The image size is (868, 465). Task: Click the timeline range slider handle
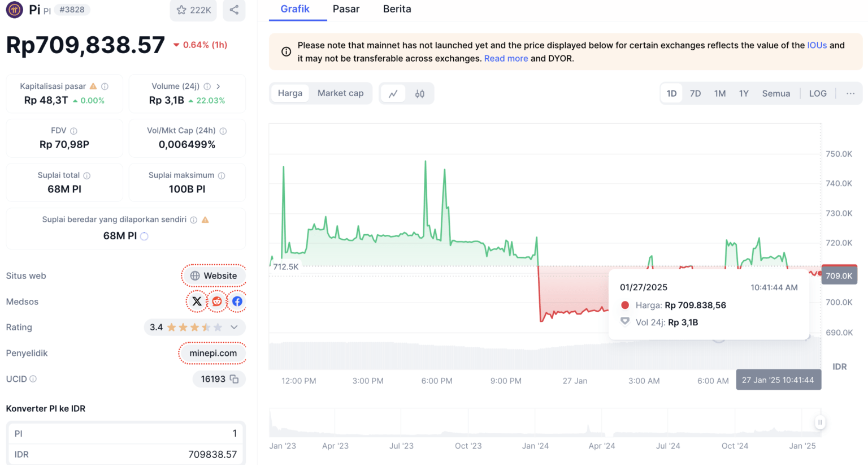pyautogui.click(x=819, y=422)
